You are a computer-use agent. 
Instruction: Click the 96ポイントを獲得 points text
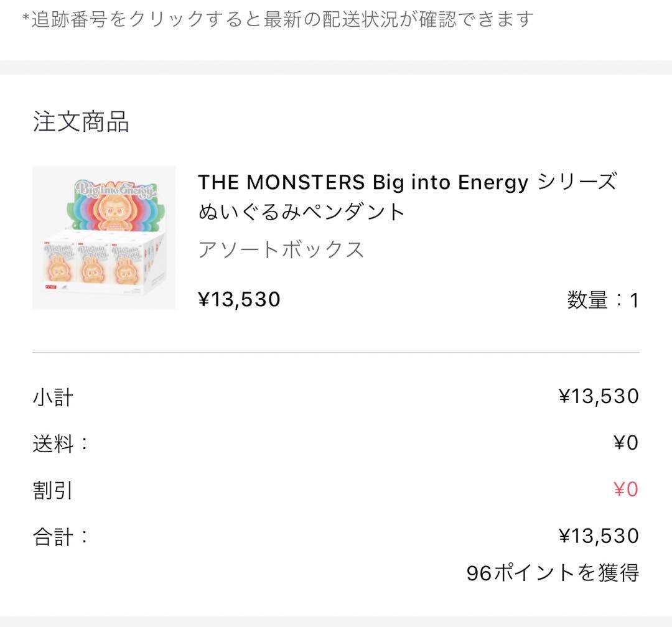click(553, 573)
